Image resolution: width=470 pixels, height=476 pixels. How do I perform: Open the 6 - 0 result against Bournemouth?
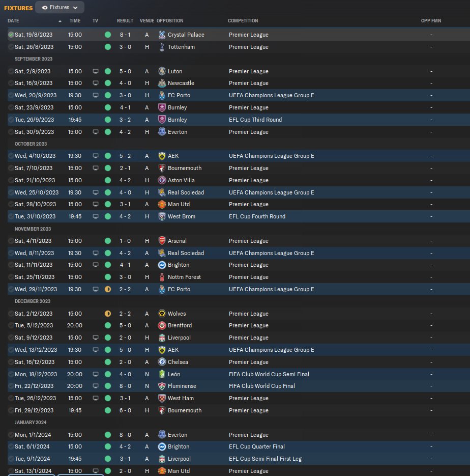[125, 410]
